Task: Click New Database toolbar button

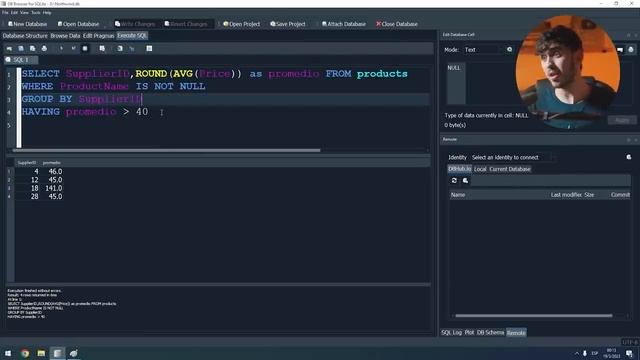Action: [27, 24]
